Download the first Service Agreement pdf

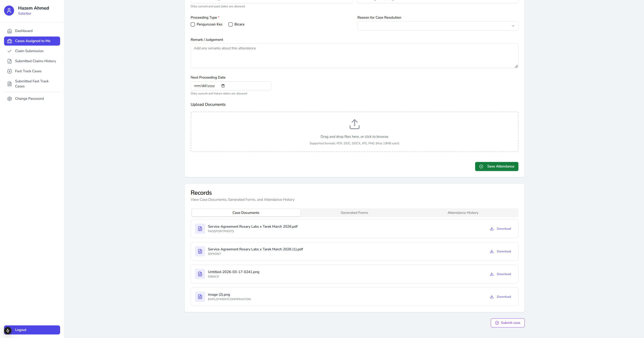click(x=500, y=229)
